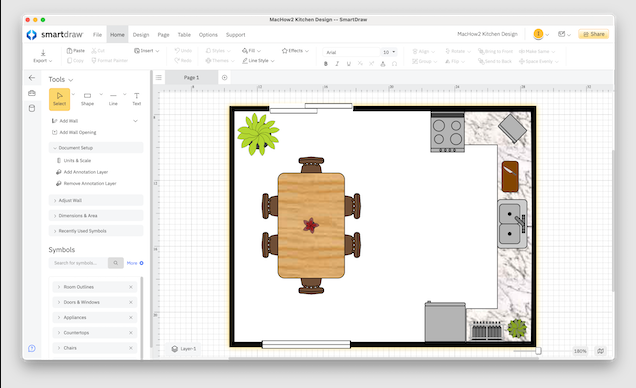Expand Dimensions & Area section
The image size is (636, 388).
click(x=96, y=216)
